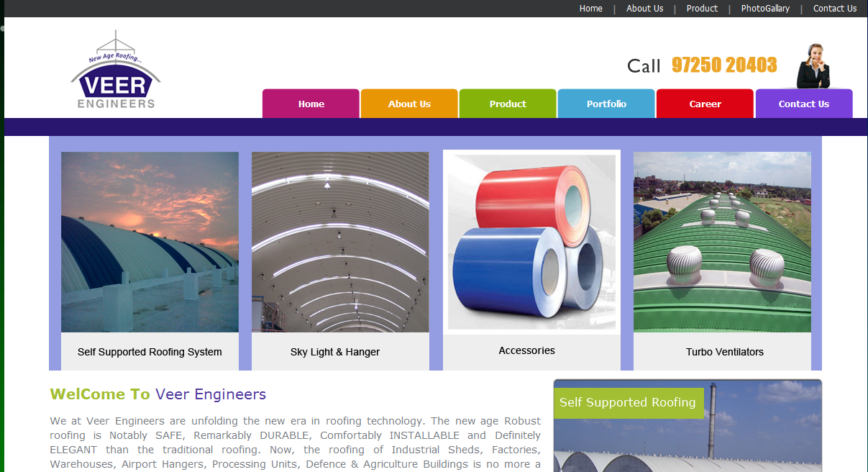This screenshot has height=472, width=868.
Task: Open the colored steel coils image
Action: tap(531, 242)
